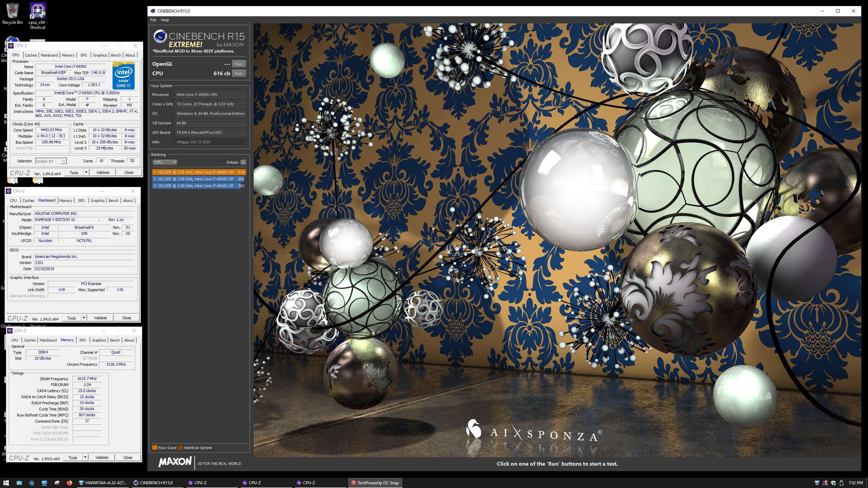Click Validate in the top CPU-Z window

click(103, 172)
